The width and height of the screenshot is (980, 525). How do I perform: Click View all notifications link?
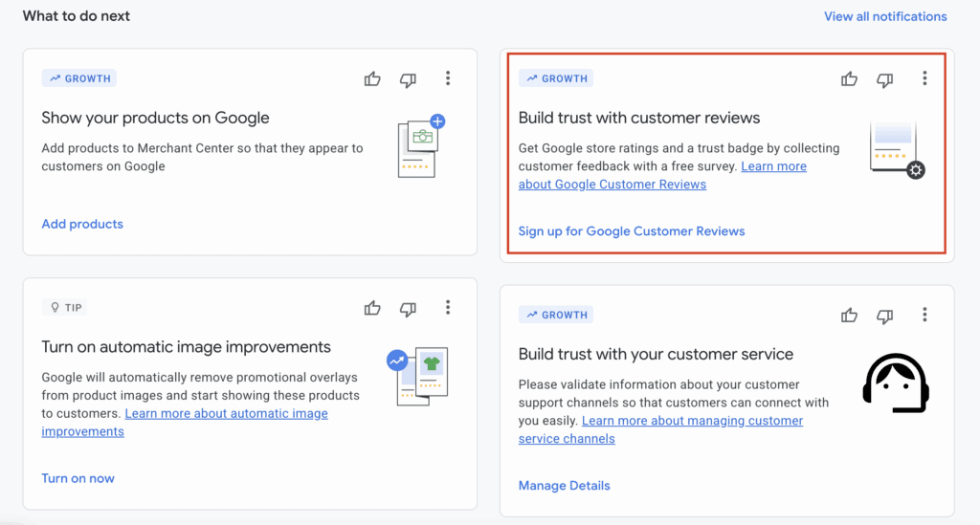click(x=885, y=16)
